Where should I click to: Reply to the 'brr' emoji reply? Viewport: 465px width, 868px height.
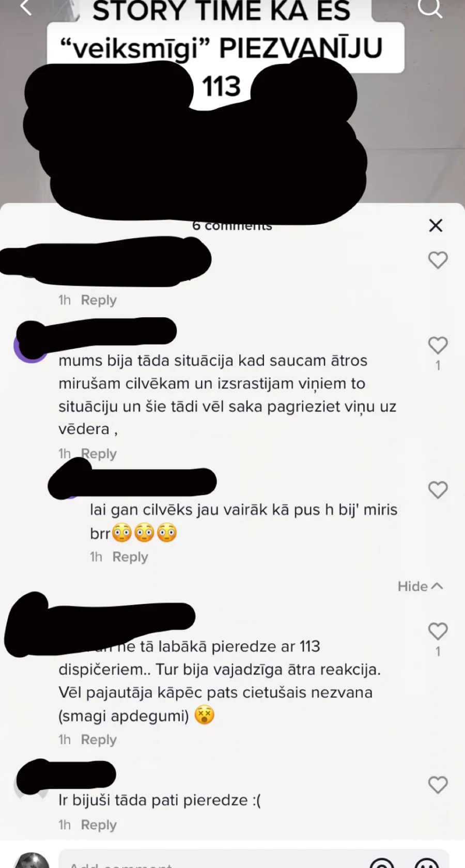click(x=130, y=557)
